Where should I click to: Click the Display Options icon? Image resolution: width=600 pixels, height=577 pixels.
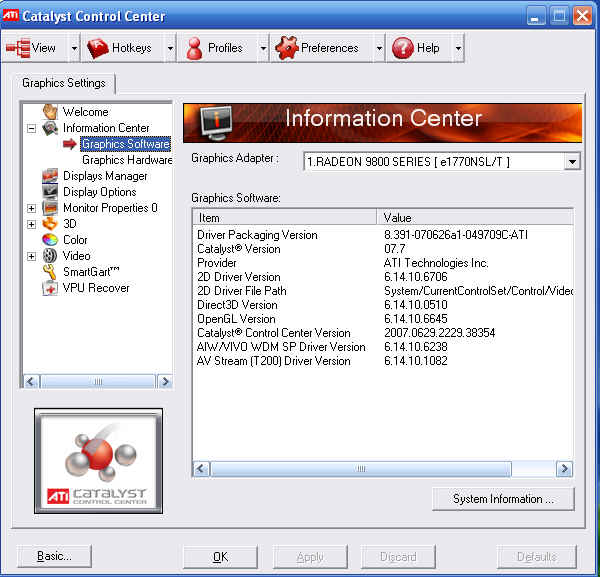pyautogui.click(x=50, y=192)
